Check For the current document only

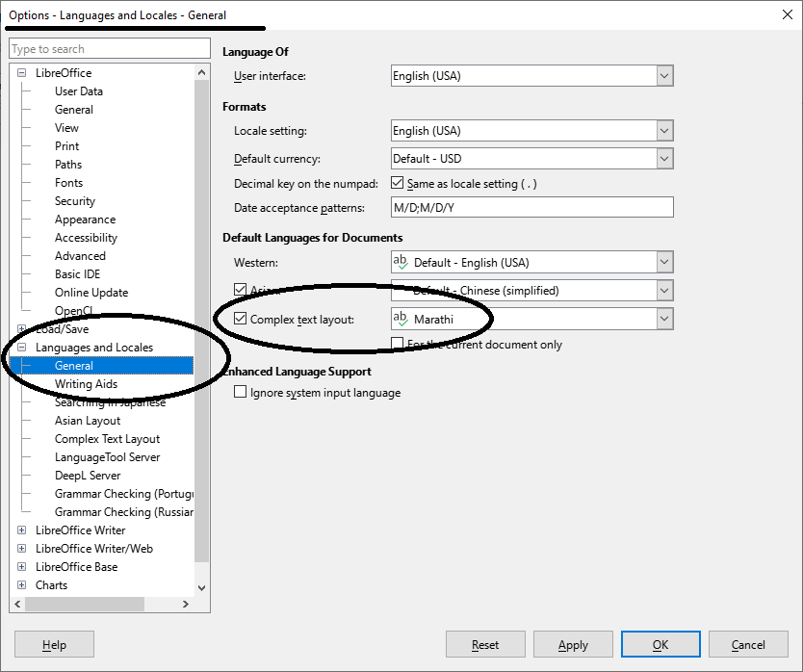click(x=398, y=345)
